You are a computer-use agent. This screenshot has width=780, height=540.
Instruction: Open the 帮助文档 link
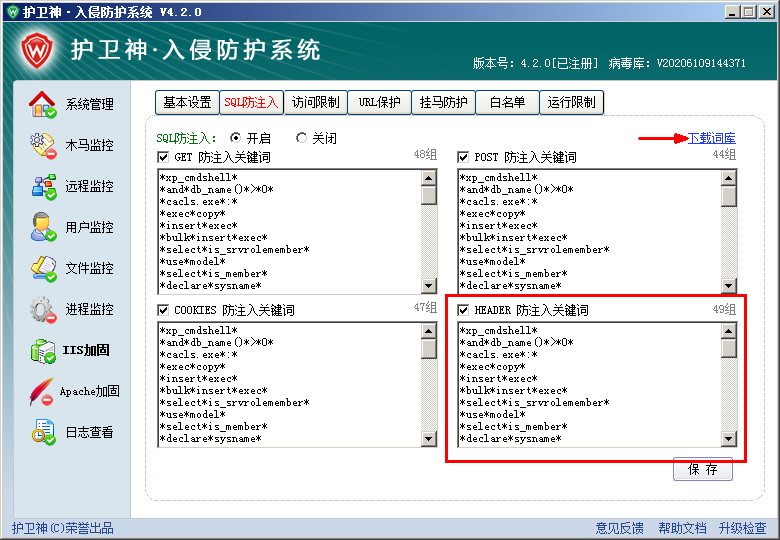click(682, 528)
